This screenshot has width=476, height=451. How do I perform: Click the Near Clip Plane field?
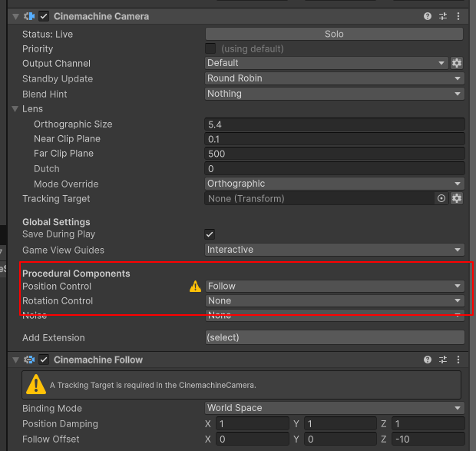tap(335, 139)
